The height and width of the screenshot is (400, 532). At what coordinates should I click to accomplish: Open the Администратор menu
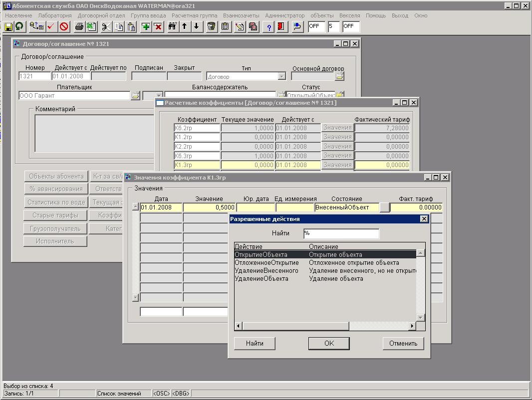(x=284, y=15)
